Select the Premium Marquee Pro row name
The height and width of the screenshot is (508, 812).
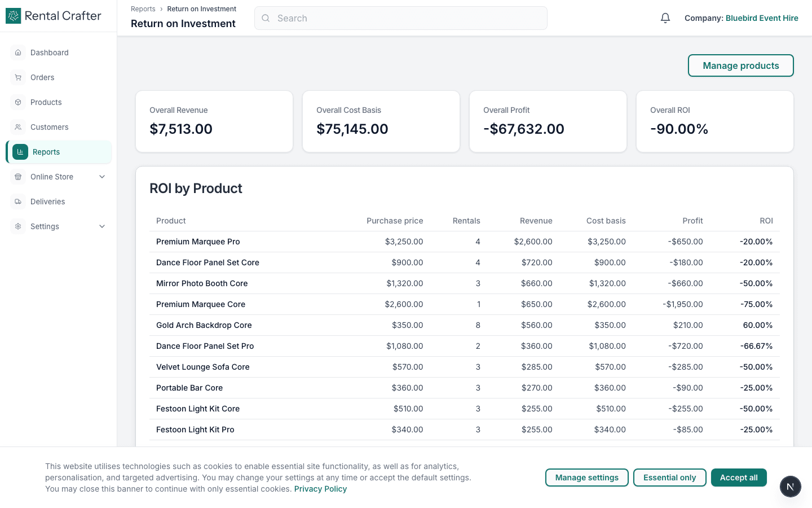[198, 242]
